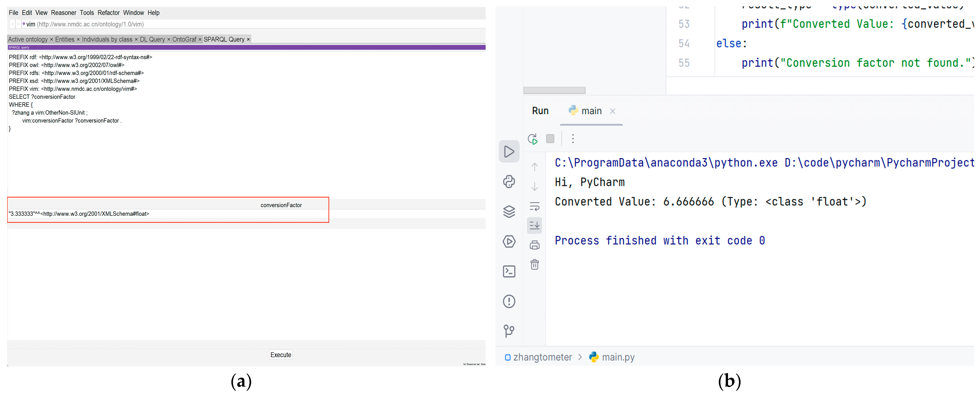This screenshot has height=394, width=980.
Task: Open the Tools menu in Protégé
Action: coord(87,13)
